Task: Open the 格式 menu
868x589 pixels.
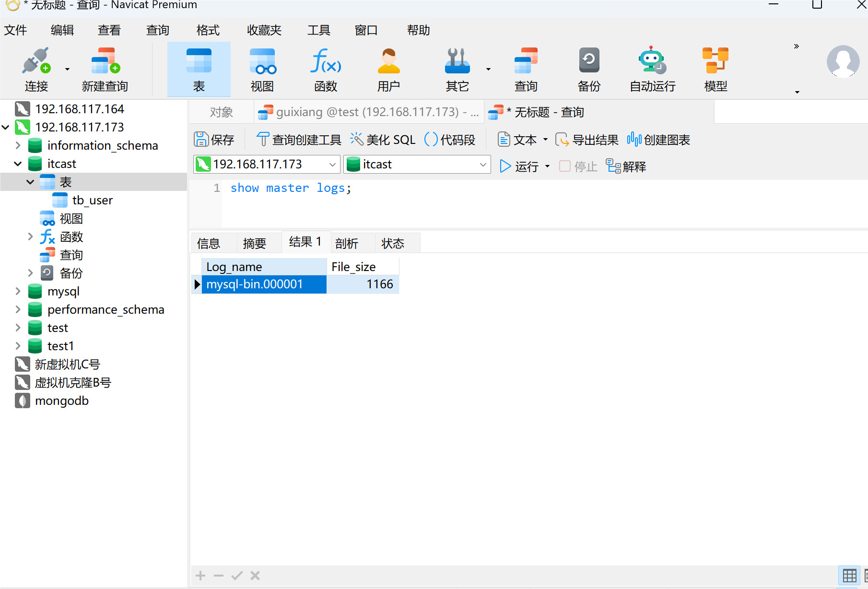Action: (208, 30)
